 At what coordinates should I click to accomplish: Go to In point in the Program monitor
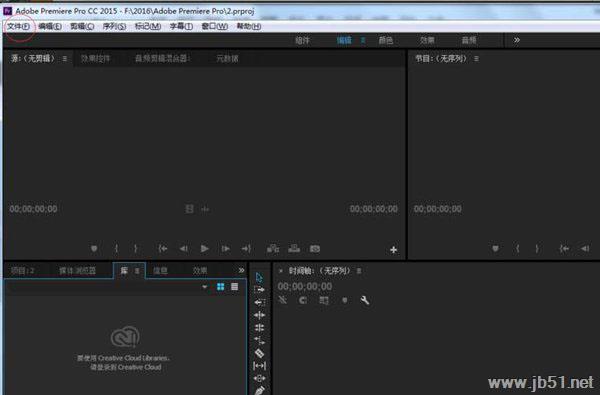(x=564, y=249)
